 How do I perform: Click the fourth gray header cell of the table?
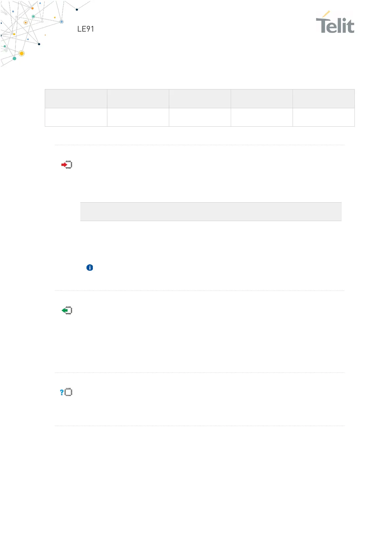coord(262,99)
